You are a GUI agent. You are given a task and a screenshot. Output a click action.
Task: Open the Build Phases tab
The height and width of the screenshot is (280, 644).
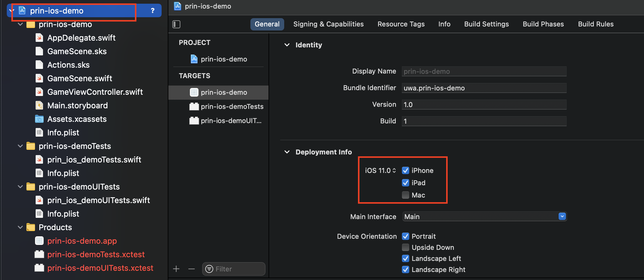[x=543, y=24]
